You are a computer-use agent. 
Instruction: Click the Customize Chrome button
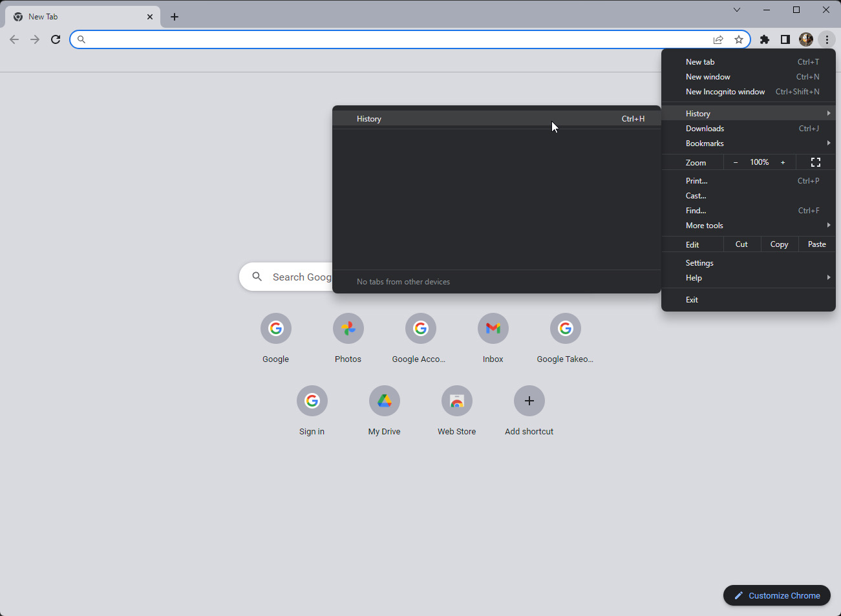point(776,595)
